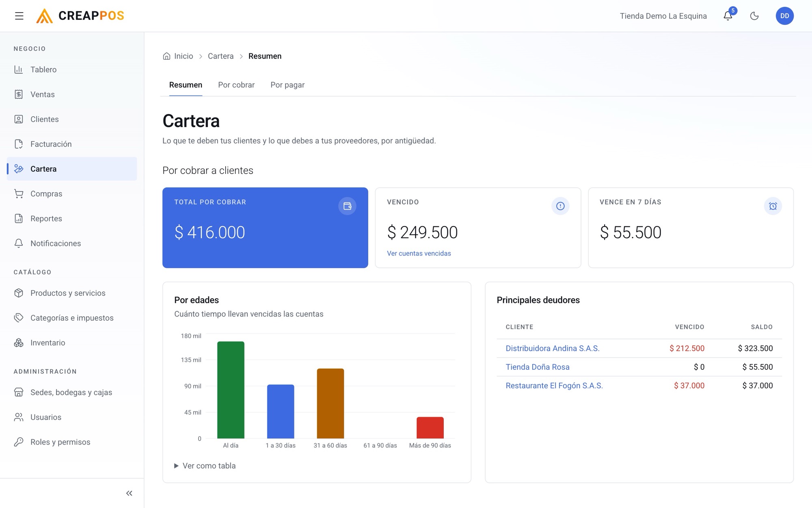The image size is (812, 508).
Task: Open the hamburger menu
Action: (x=19, y=16)
